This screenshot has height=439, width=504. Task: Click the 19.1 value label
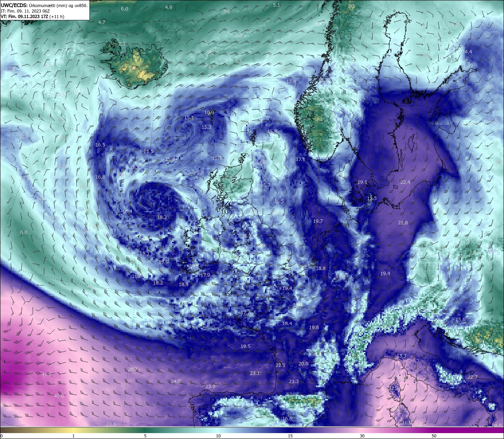click(x=362, y=182)
